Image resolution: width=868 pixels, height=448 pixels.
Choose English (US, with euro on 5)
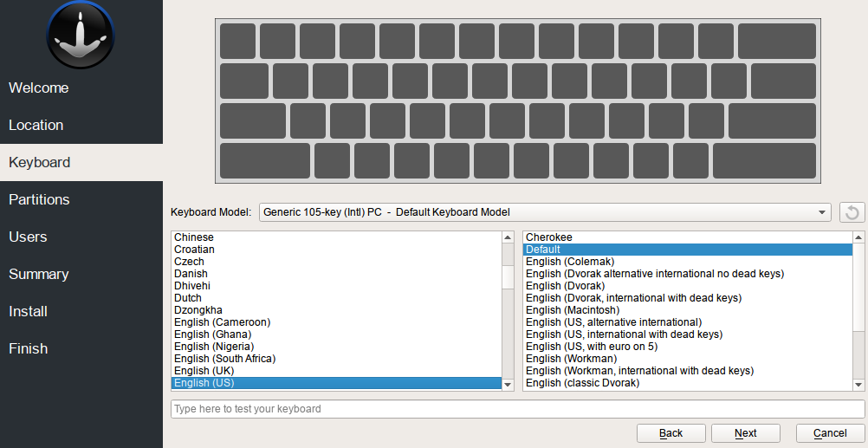pyautogui.click(x=688, y=347)
